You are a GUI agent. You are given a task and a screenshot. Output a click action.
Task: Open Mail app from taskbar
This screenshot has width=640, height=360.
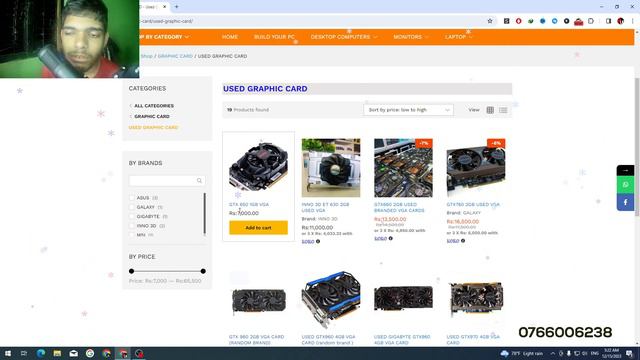(x=73, y=353)
